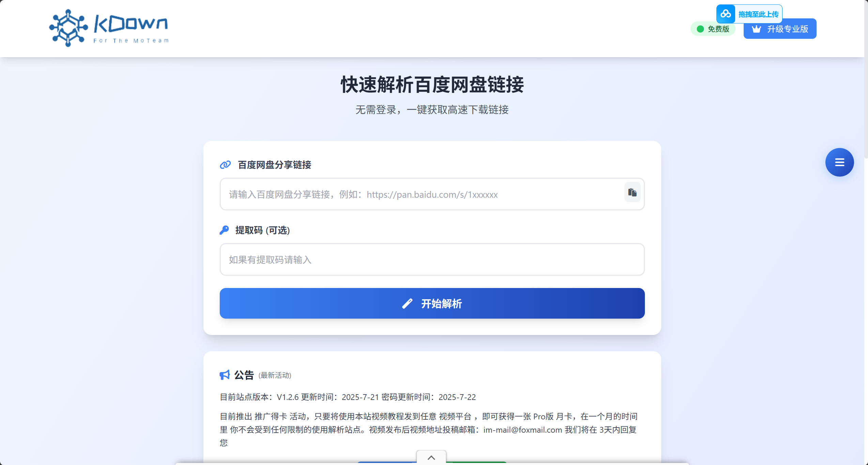Click the pencil icon inside 开始解析 button
This screenshot has height=465, width=868.
point(407,304)
